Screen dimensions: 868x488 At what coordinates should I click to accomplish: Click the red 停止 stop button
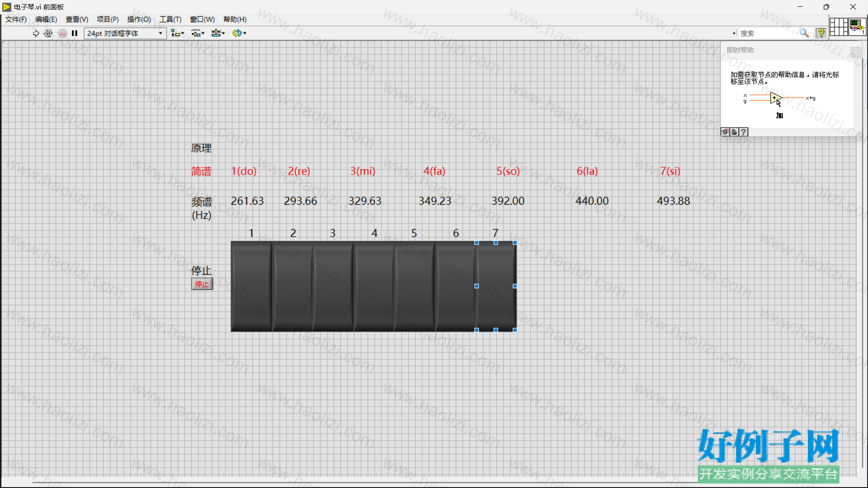pyautogui.click(x=202, y=284)
